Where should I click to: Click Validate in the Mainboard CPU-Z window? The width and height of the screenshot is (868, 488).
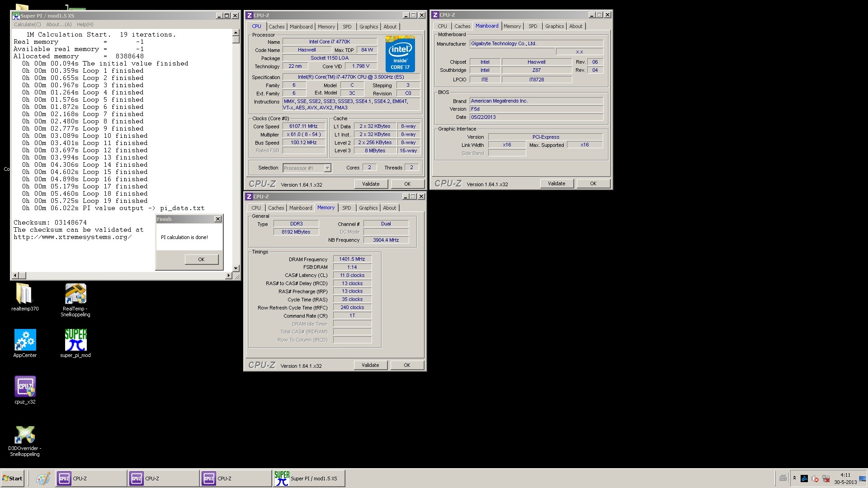pos(557,183)
